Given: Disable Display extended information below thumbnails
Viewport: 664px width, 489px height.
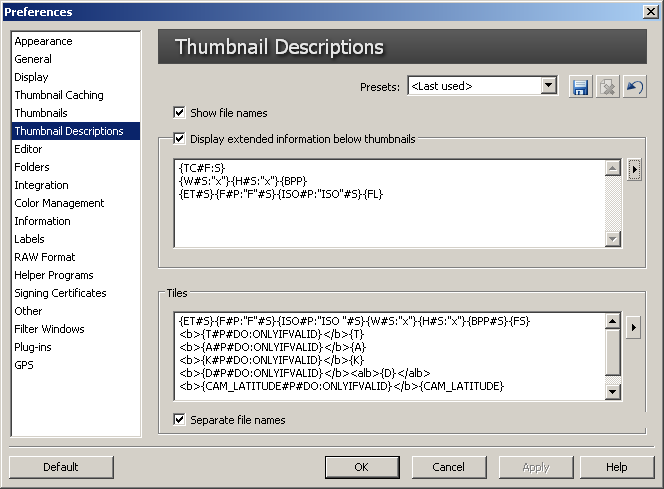Looking at the screenshot, I should click(180, 139).
